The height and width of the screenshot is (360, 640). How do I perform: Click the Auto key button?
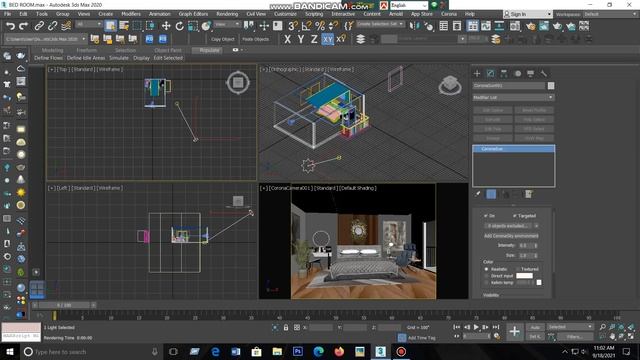[x=535, y=327]
